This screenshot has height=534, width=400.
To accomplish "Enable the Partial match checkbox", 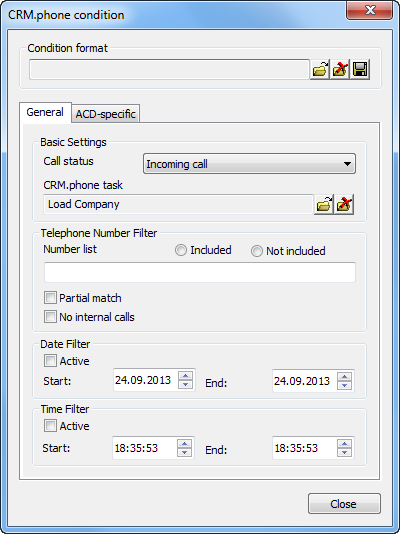I will pos(50,298).
